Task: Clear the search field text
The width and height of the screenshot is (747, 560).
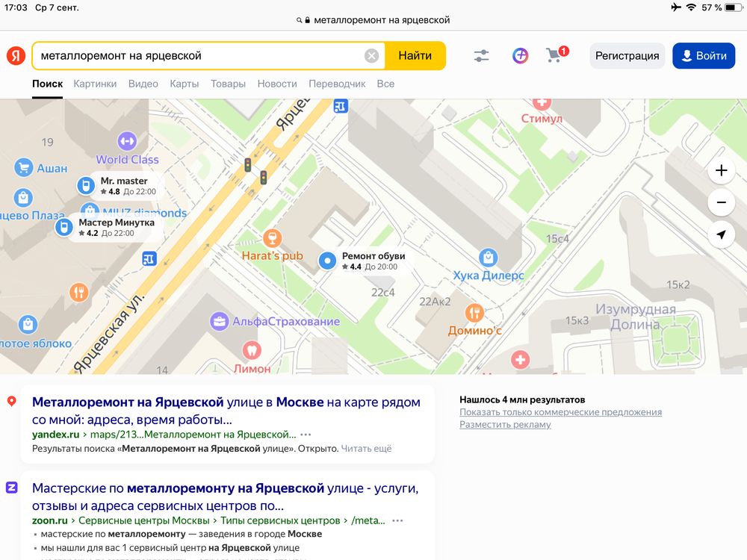Action: click(371, 56)
